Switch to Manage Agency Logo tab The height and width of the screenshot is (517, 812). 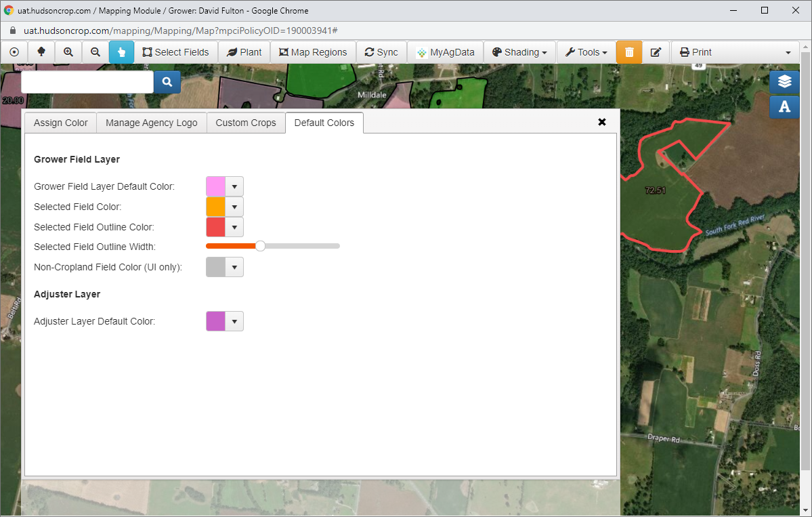pos(152,123)
